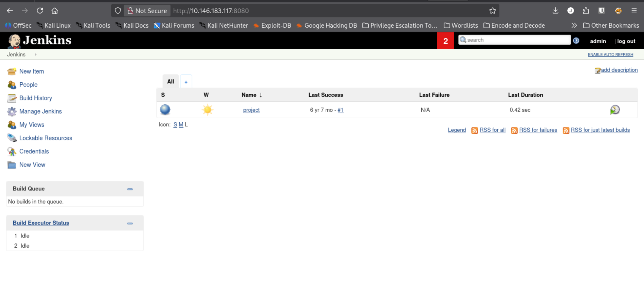The image size is (644, 308).
Task: Select the All view tab
Action: (x=170, y=82)
